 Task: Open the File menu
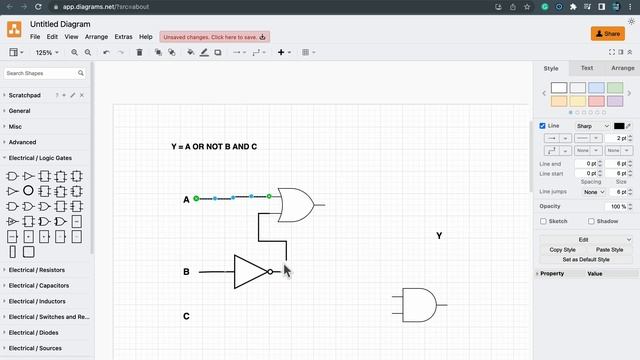(x=35, y=37)
